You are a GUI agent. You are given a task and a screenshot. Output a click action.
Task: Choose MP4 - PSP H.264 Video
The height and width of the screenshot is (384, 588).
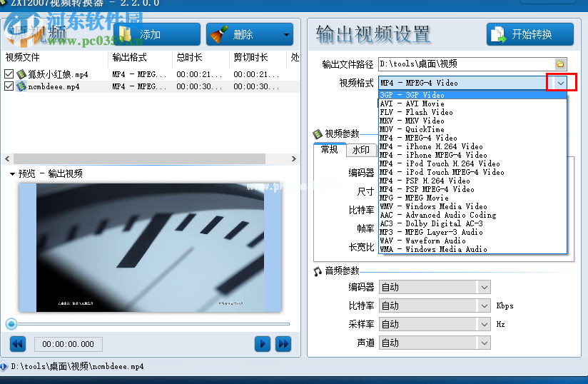point(472,181)
